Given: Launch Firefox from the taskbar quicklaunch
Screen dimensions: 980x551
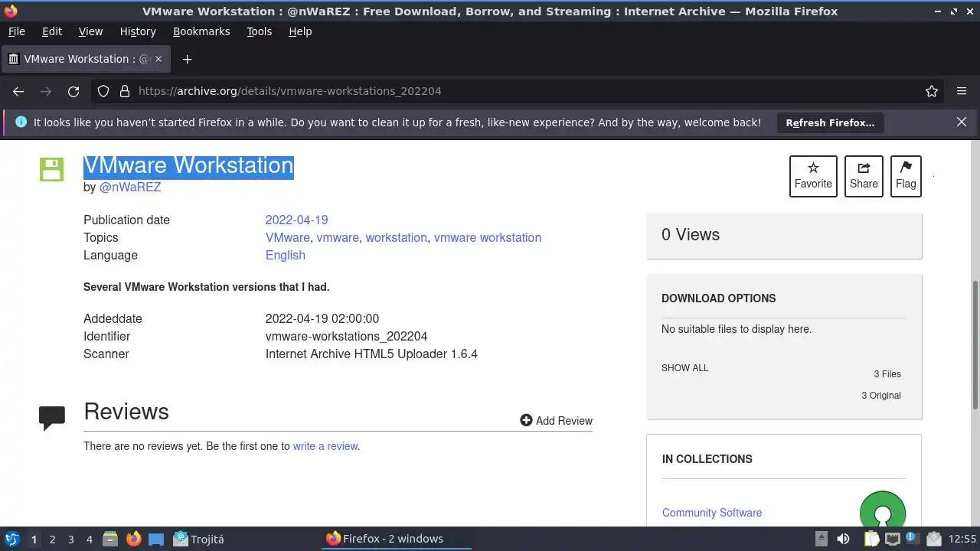Looking at the screenshot, I should [x=133, y=539].
